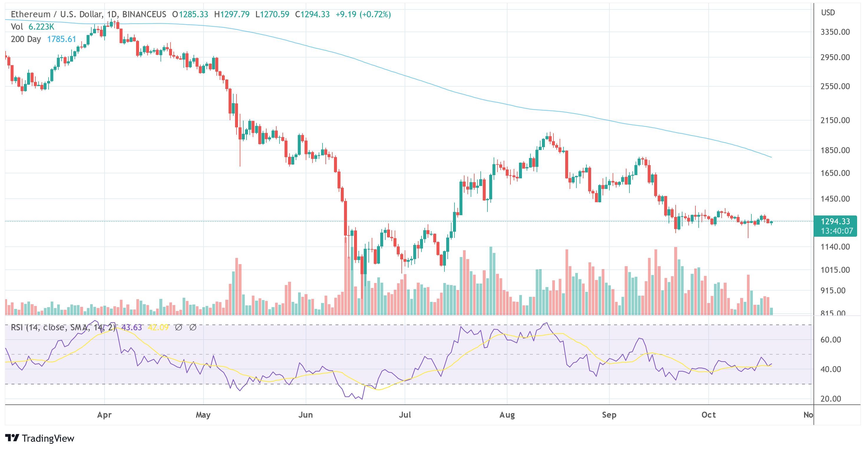This screenshot has height=451, width=868.
Task: Click the 'USD' currency label on price axis
Action: click(x=828, y=12)
